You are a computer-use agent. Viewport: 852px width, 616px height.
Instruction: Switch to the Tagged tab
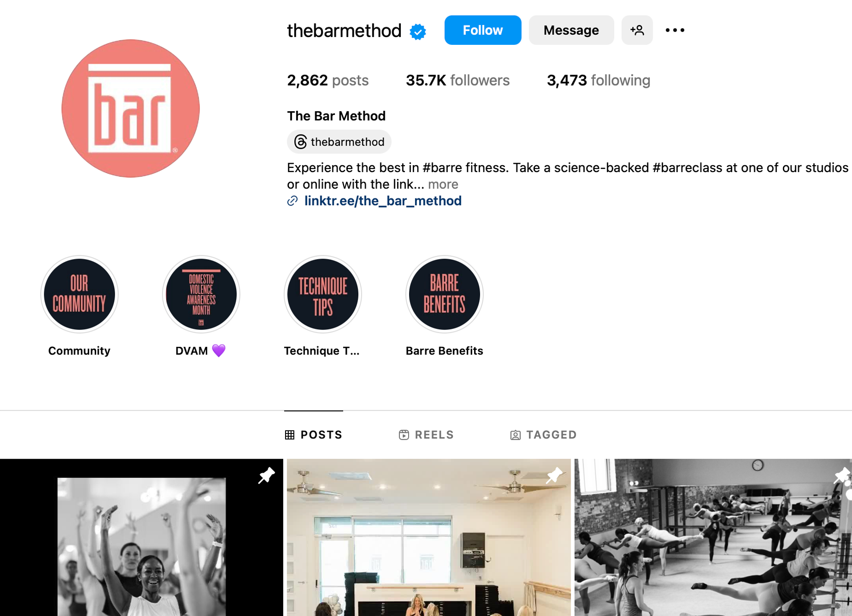pyautogui.click(x=543, y=435)
